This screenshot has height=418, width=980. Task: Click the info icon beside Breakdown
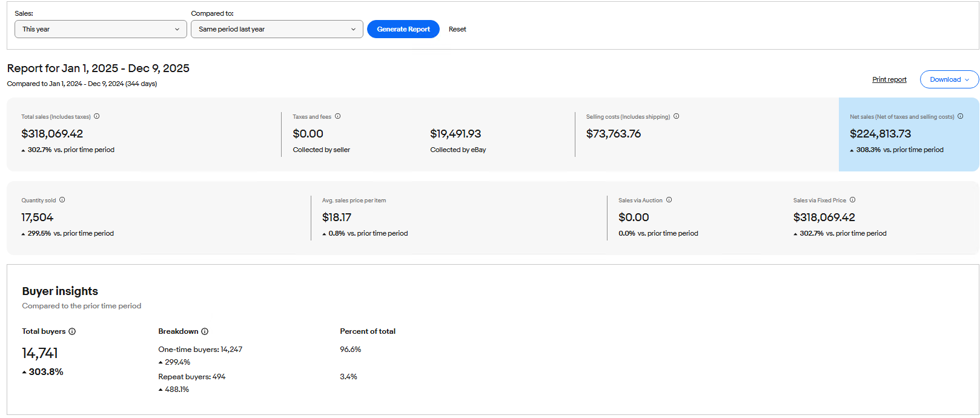point(205,331)
